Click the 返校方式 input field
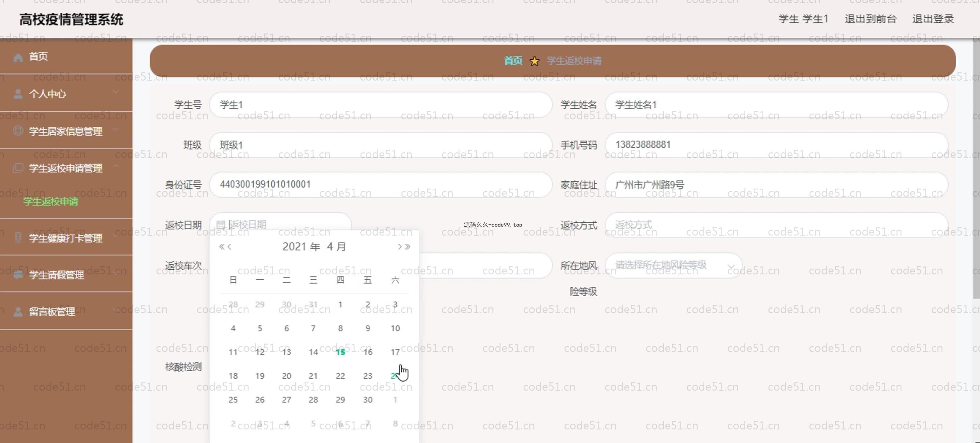This screenshot has height=443, width=980. coord(776,225)
